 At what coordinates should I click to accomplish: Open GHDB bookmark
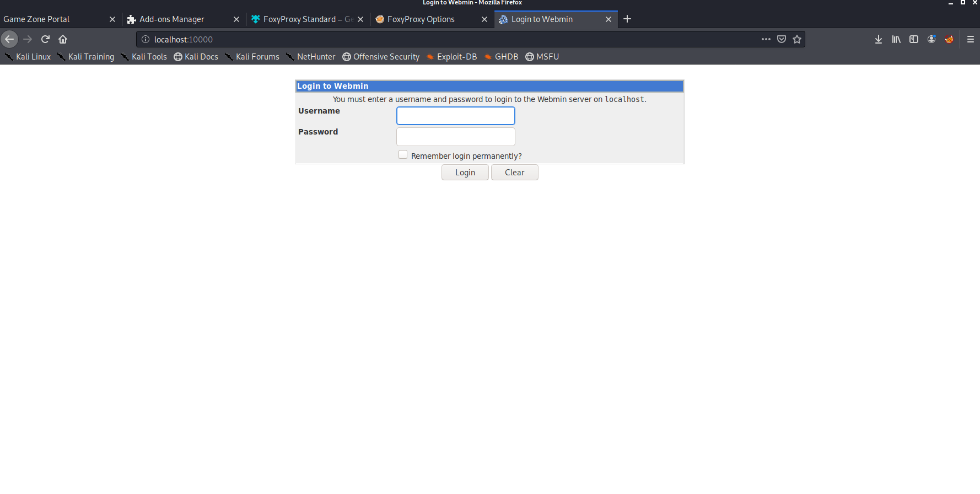501,57
